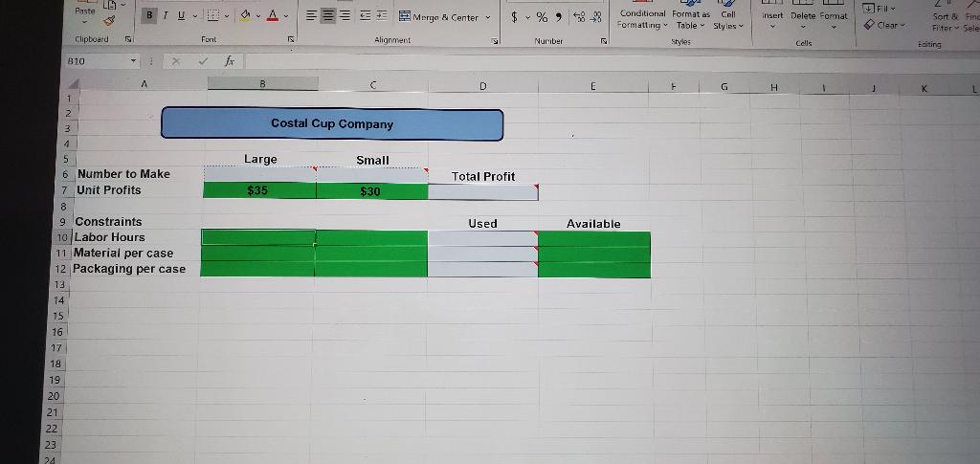This screenshot has height=464, width=980.
Task: Apply the red Font Color
Action: (273, 15)
